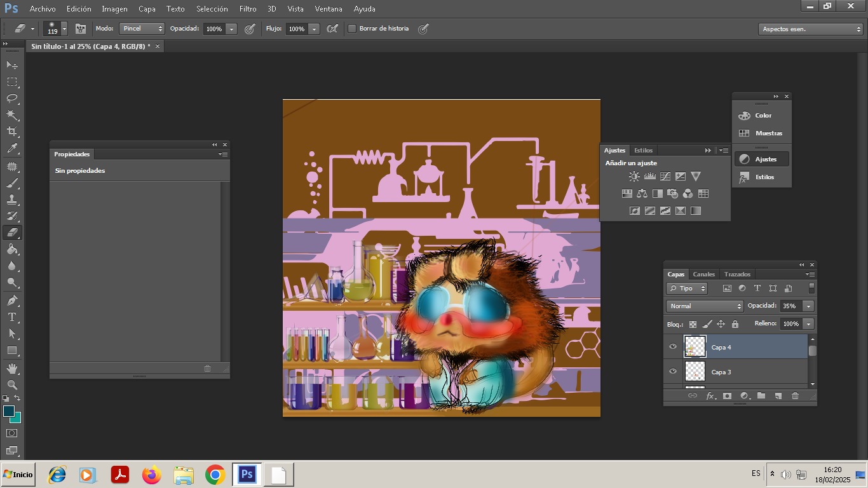
Task: Open the Archivo menu
Action: click(x=43, y=9)
